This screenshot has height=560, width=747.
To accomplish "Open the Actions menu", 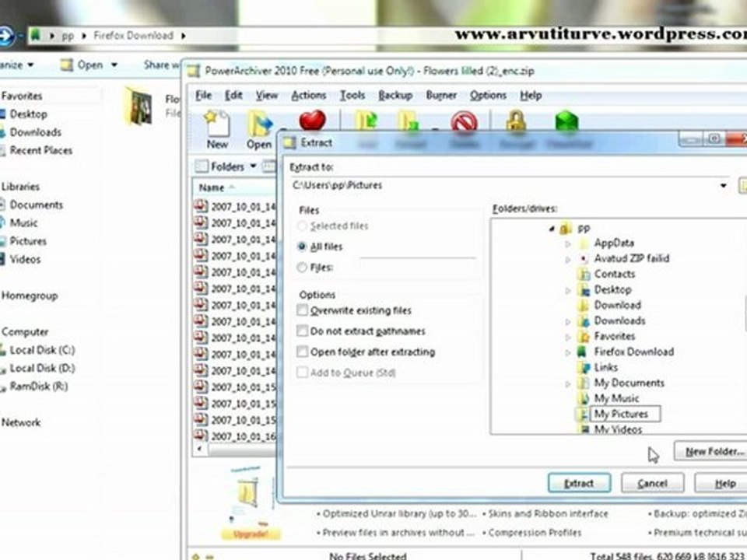I will (309, 95).
